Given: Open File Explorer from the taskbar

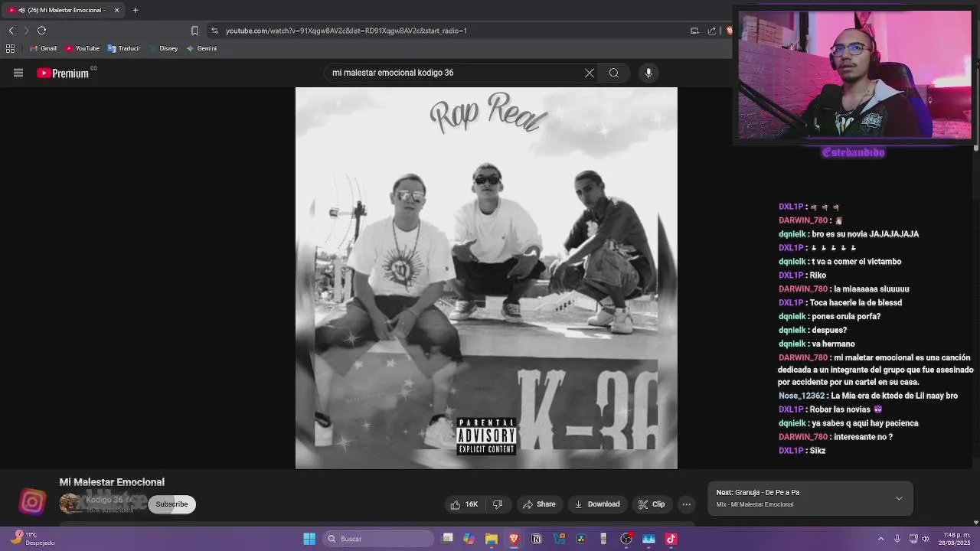Looking at the screenshot, I should click(x=491, y=539).
